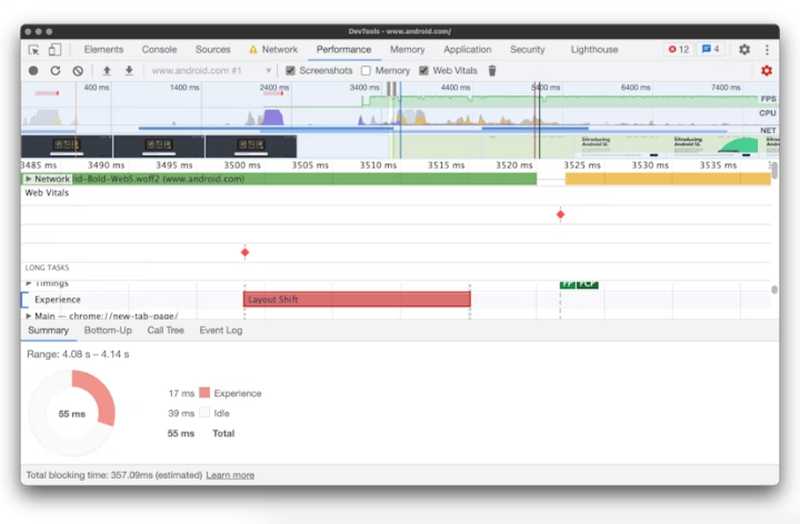This screenshot has height=524, width=800.
Task: Activate the inspect element picker
Action: coord(34,49)
